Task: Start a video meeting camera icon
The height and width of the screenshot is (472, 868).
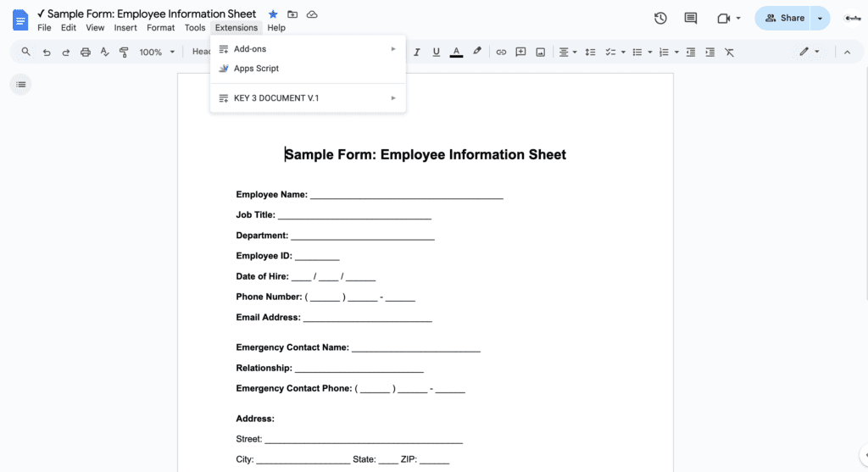Action: [724, 19]
